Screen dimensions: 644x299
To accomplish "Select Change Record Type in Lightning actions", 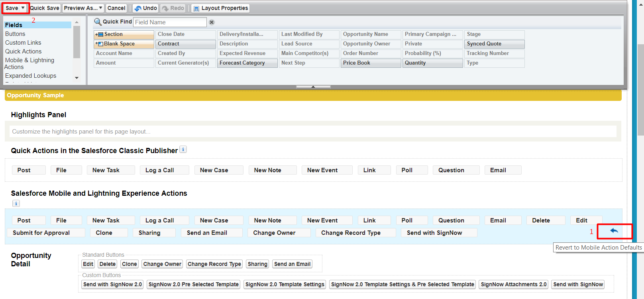I will coord(356,233).
